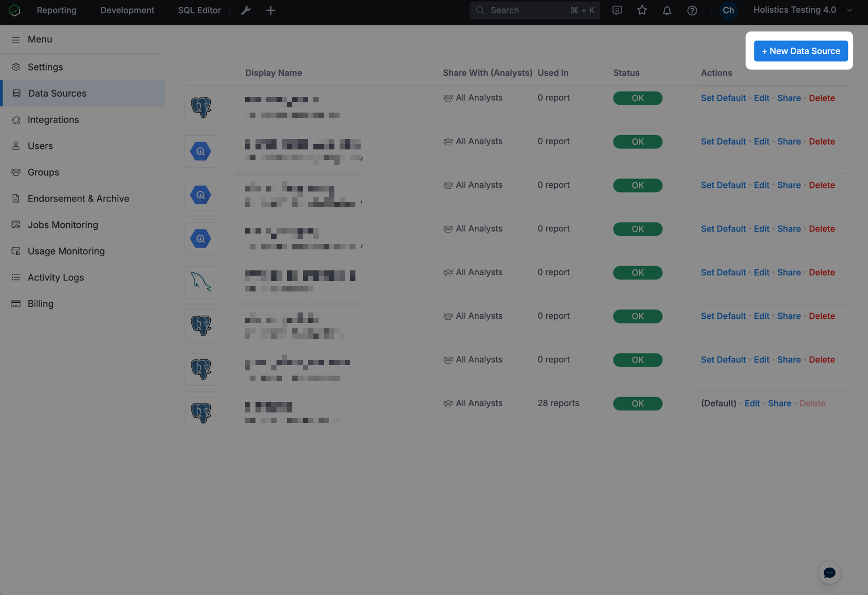Open the wrench tools icon
Screen dimensions: 868x595
pyautogui.click(x=246, y=11)
